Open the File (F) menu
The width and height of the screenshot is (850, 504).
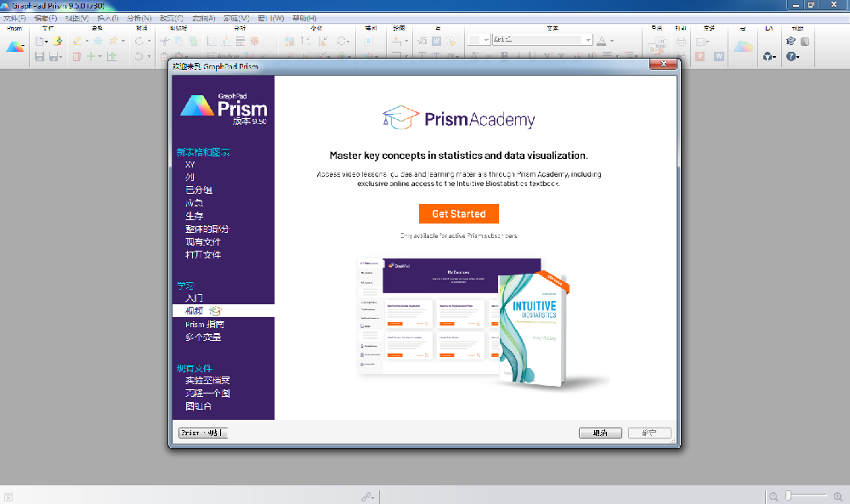[14, 18]
